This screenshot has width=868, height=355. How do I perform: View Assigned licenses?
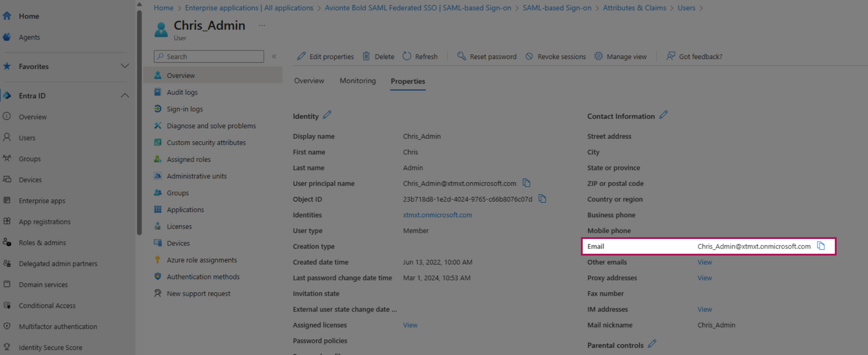410,325
